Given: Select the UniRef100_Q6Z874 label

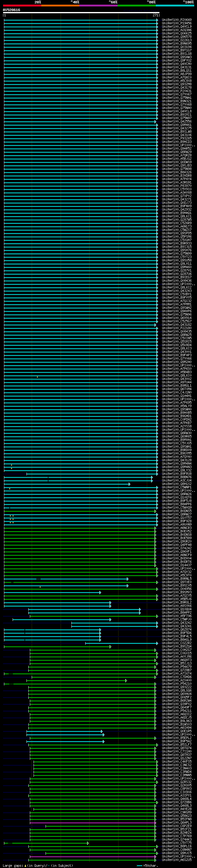Looking at the screenshot, I should (177, 629).
